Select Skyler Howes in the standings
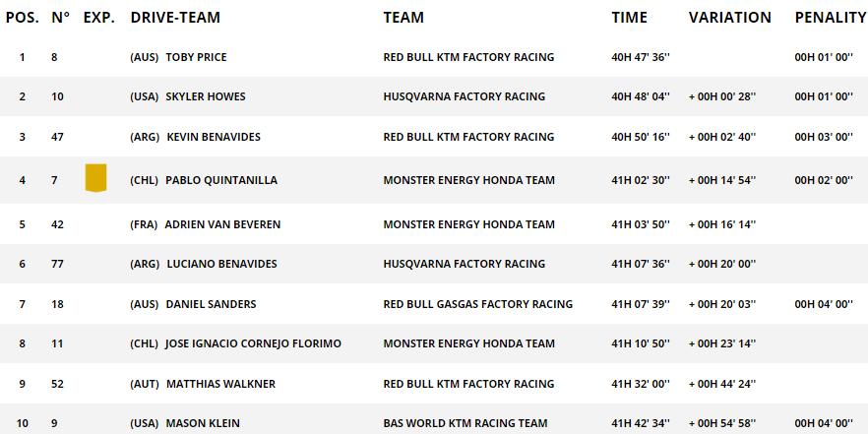The width and height of the screenshot is (868, 434). pos(206,96)
